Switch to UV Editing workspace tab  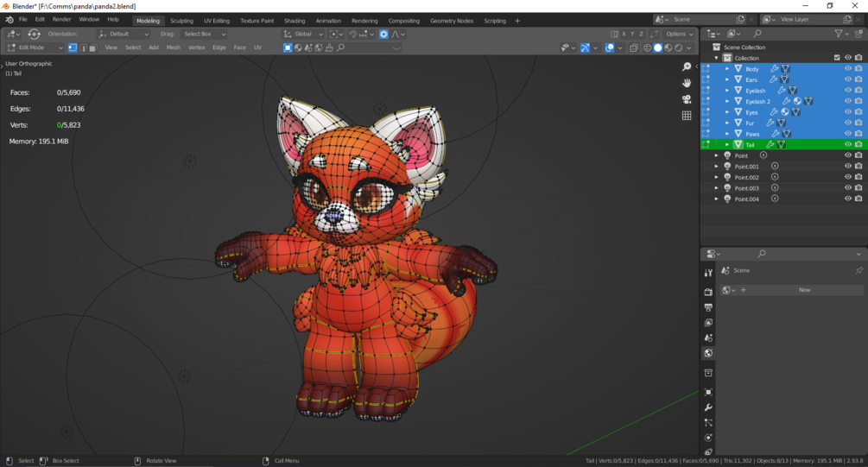point(217,21)
